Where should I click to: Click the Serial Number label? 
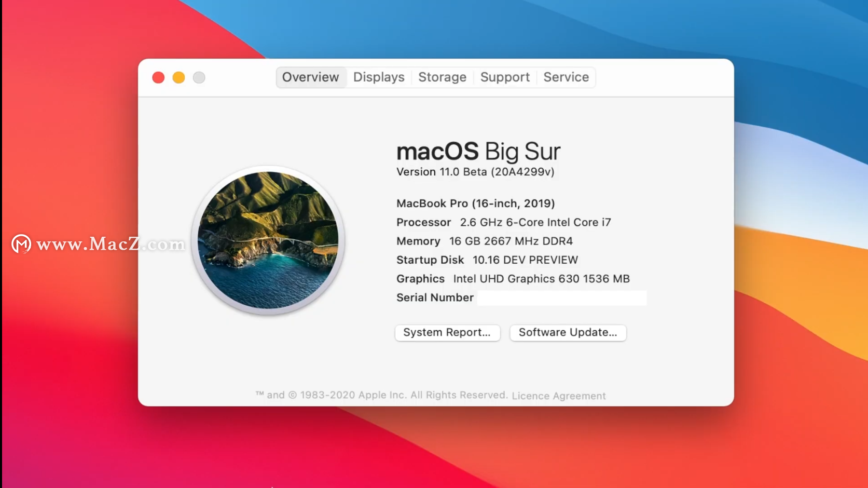pos(435,297)
